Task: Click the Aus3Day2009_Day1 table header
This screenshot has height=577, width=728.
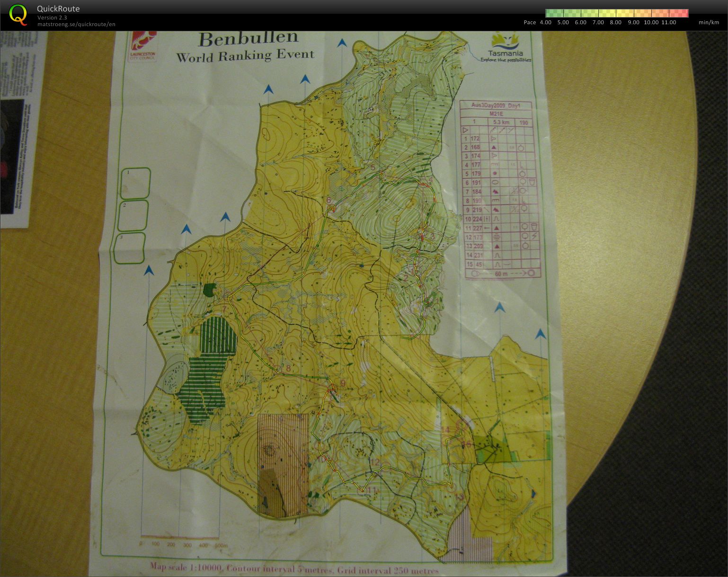Action: coord(496,106)
